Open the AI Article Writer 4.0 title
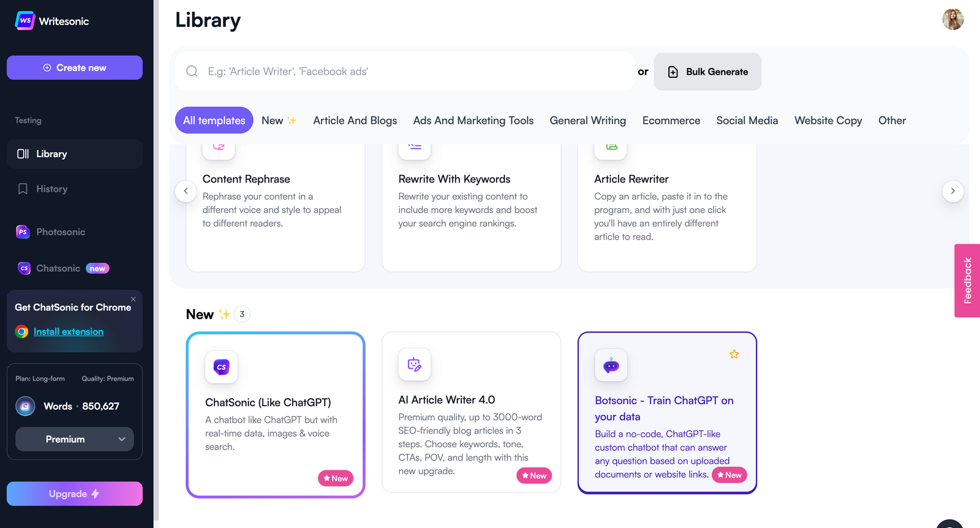The width and height of the screenshot is (980, 528). (447, 399)
